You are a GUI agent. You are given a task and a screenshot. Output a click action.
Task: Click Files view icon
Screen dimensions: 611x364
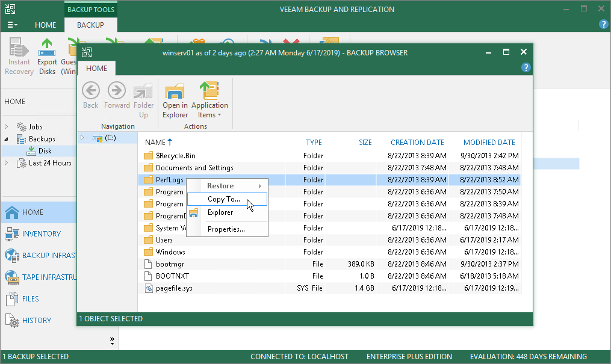coord(11,299)
